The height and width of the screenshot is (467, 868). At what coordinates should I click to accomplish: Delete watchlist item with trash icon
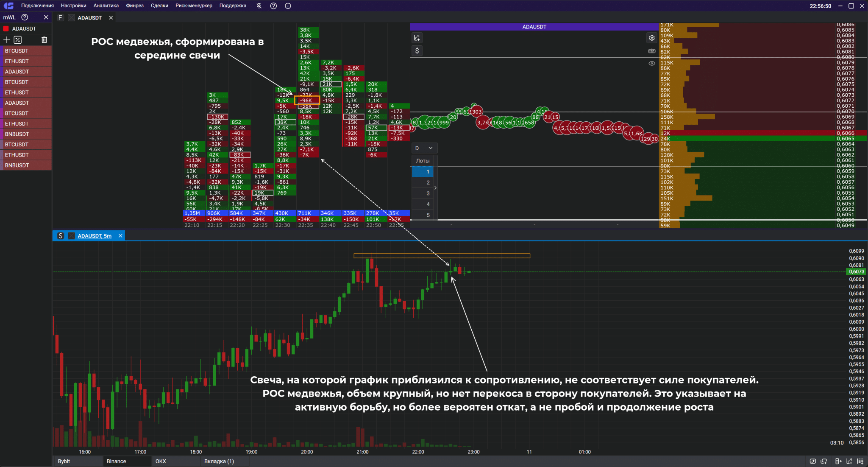point(44,40)
